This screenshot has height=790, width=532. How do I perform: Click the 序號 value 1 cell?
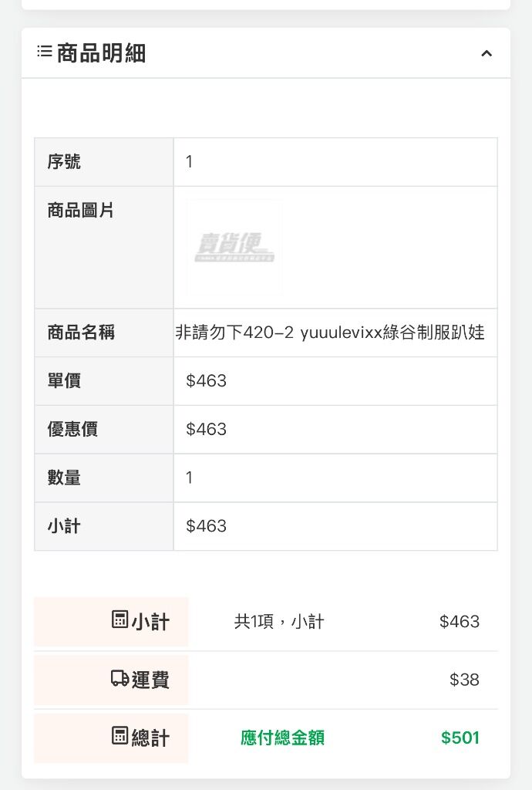click(x=335, y=162)
